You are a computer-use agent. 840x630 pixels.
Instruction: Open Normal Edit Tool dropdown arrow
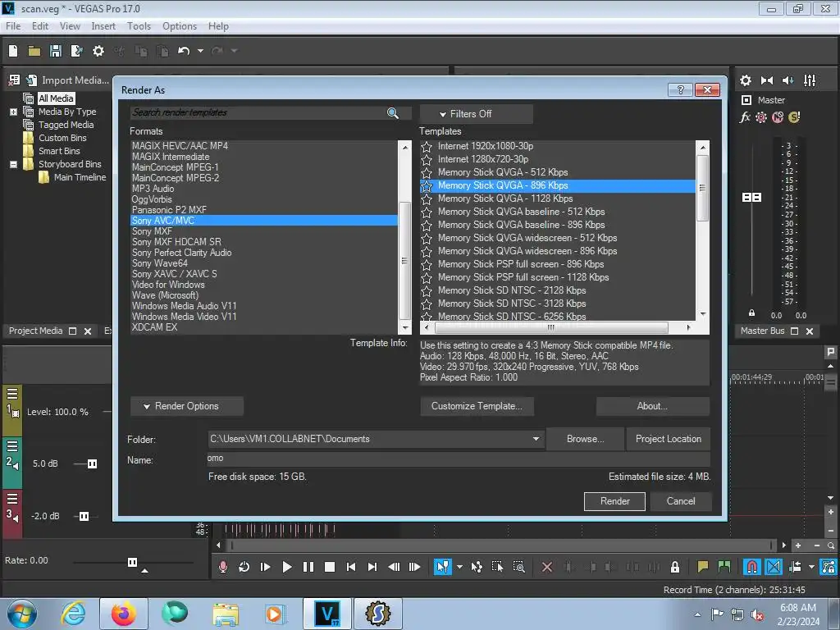click(x=459, y=567)
